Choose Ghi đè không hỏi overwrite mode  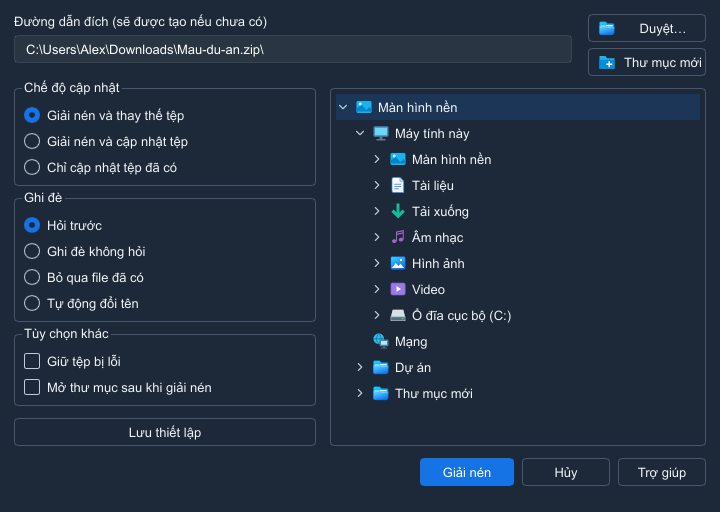coord(32,251)
